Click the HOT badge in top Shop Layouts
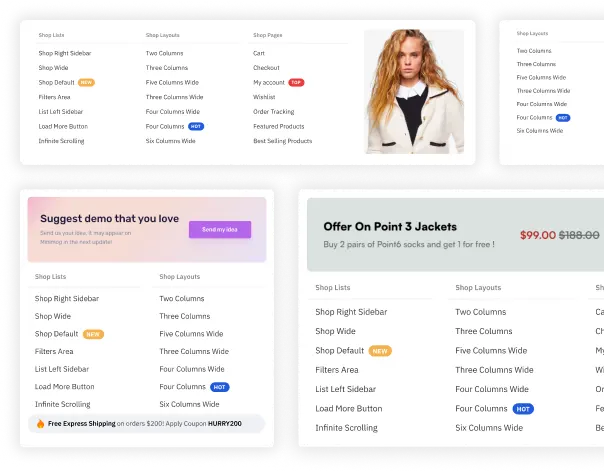Screen dimensions: 604x471 [196, 126]
